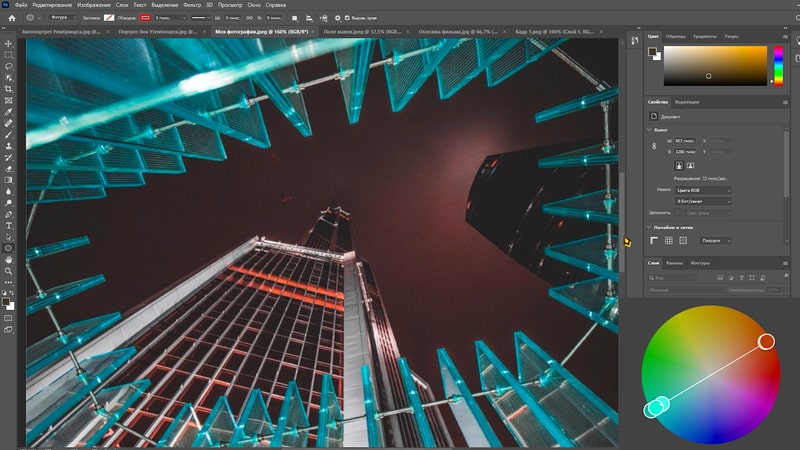The height and width of the screenshot is (450, 800).
Task: Open the Цвета RGB mode dropdown
Action: click(703, 189)
